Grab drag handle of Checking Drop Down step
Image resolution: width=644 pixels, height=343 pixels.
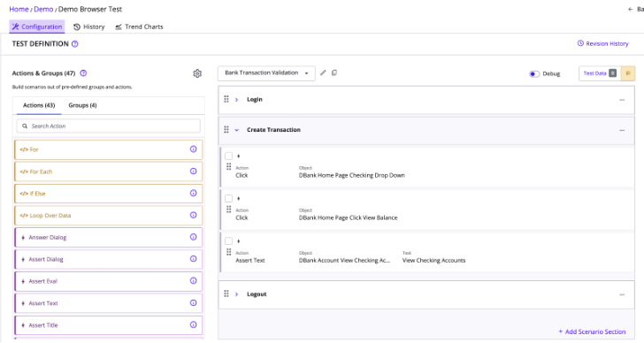(x=229, y=166)
